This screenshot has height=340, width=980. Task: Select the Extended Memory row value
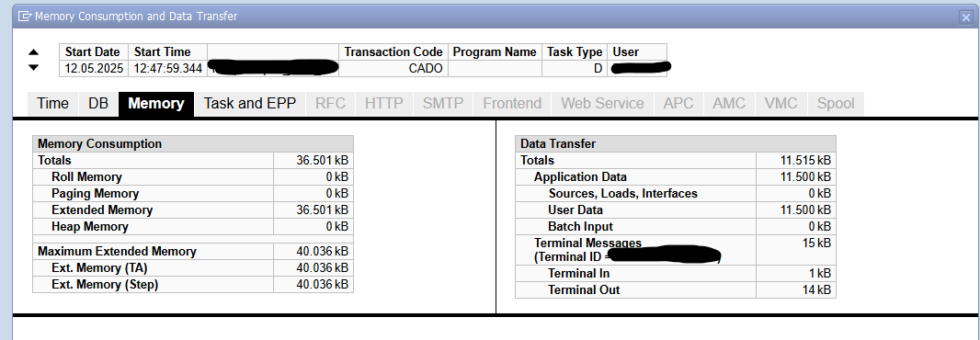tap(313, 210)
